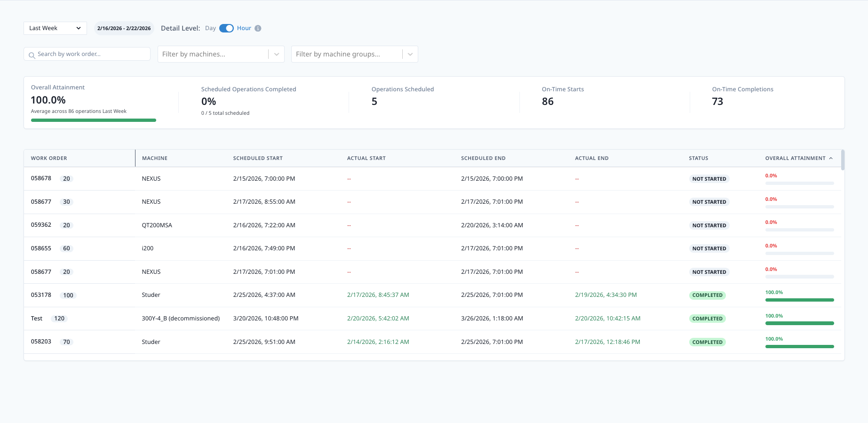Click COMPLETED status for 053178

707,295
